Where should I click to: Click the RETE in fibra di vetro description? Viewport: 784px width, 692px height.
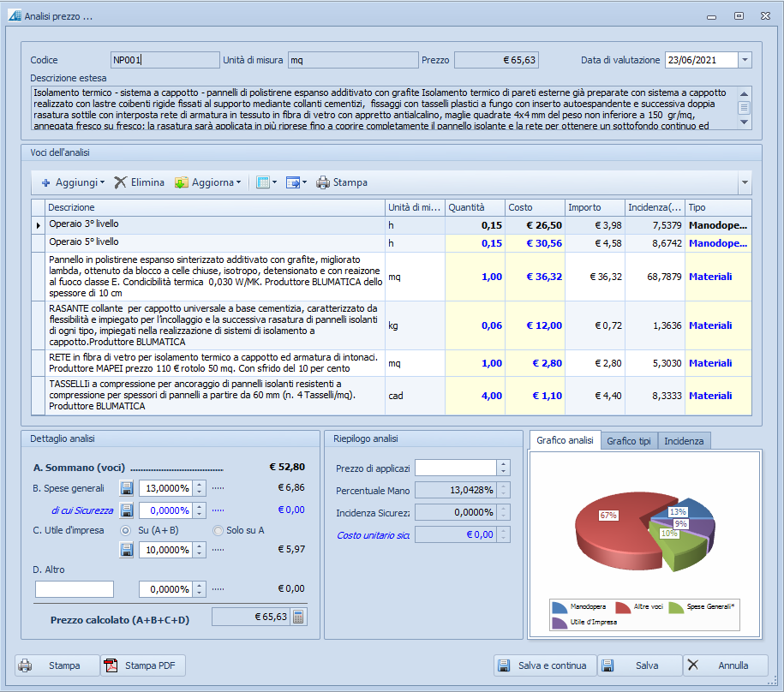tap(215, 363)
